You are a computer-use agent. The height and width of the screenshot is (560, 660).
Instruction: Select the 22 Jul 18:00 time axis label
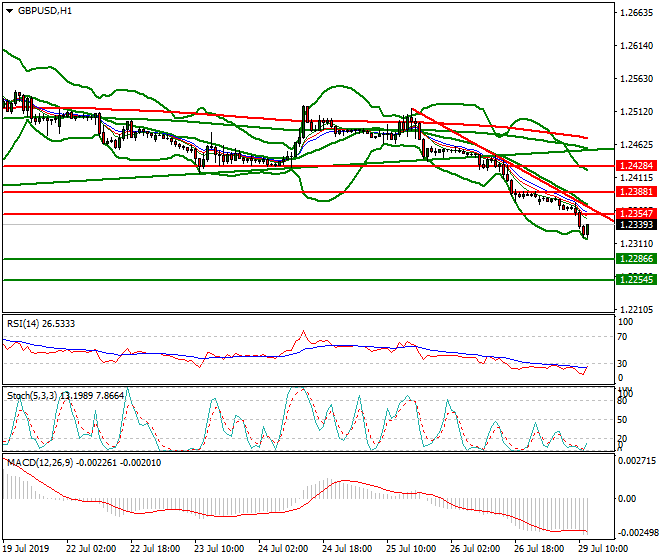(x=155, y=549)
